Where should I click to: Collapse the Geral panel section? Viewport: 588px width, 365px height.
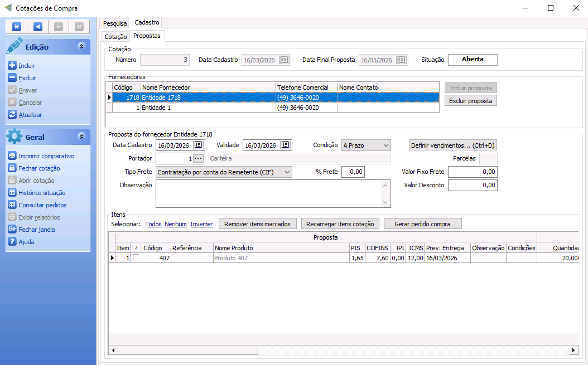point(81,137)
